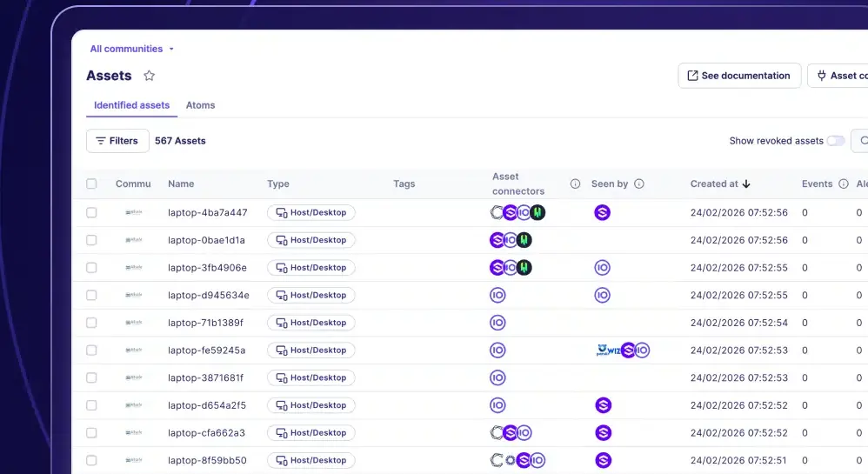
Task: Click green connector icon for laptop-4ba7a447
Action: pyautogui.click(x=537, y=212)
